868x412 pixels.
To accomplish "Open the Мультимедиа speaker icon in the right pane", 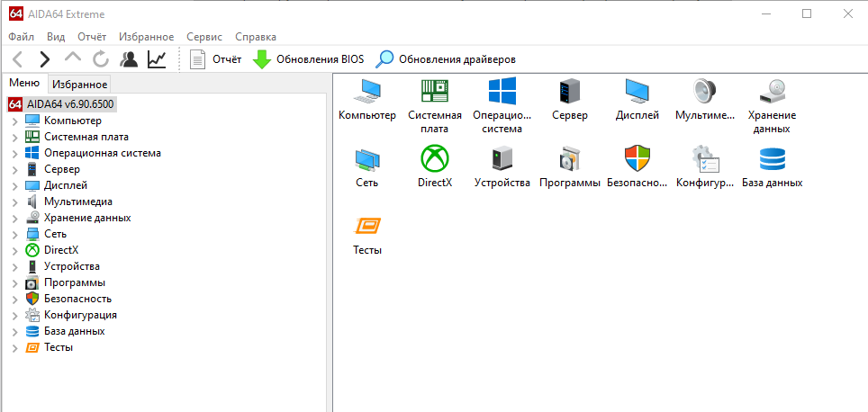I will click(705, 91).
